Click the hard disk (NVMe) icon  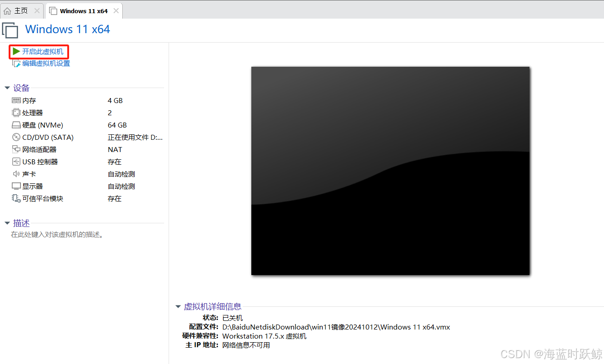click(x=16, y=125)
